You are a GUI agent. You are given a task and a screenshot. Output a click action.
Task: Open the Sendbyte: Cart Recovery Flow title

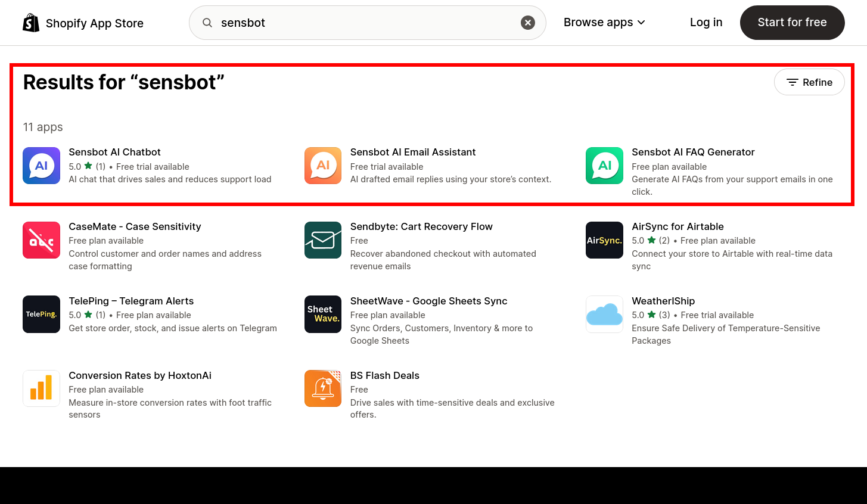coord(421,226)
